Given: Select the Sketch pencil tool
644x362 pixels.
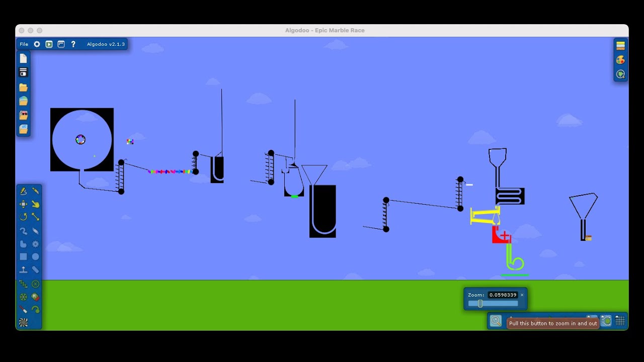Looking at the screenshot, I should (x=23, y=191).
